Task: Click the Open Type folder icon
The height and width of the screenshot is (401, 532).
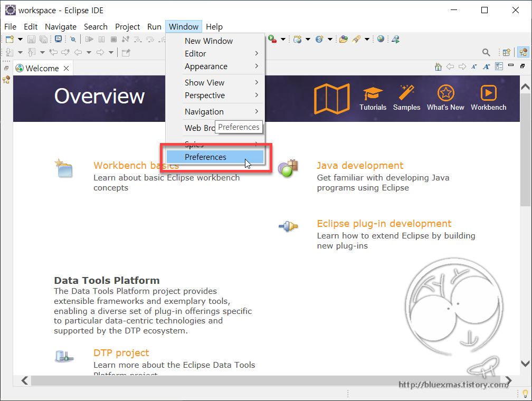Action: click(x=344, y=40)
